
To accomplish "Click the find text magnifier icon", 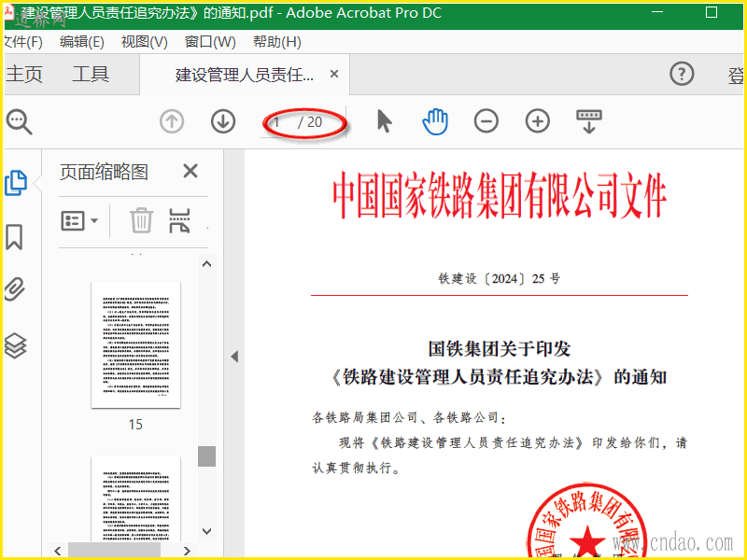I will (19, 122).
